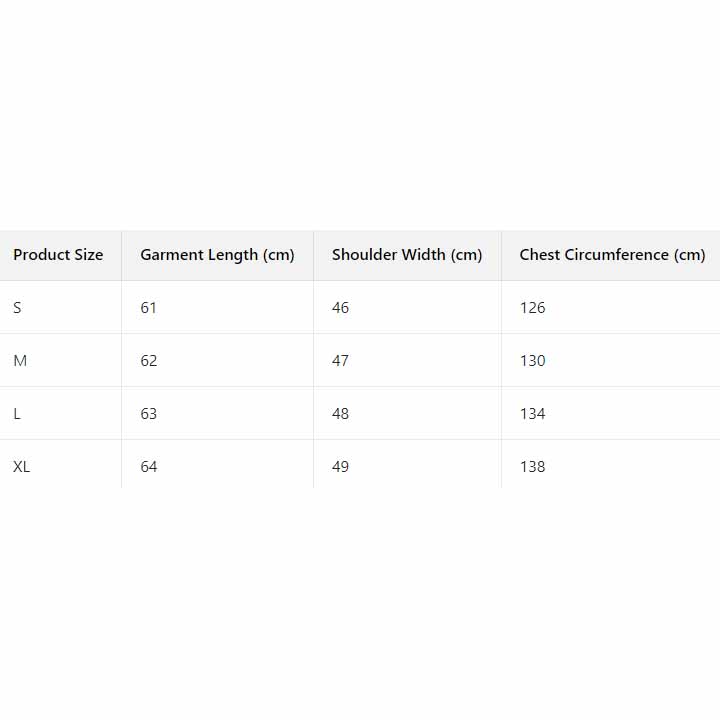Screen dimensions: 720x720
Task: Click garment length value 61
Action: point(149,308)
